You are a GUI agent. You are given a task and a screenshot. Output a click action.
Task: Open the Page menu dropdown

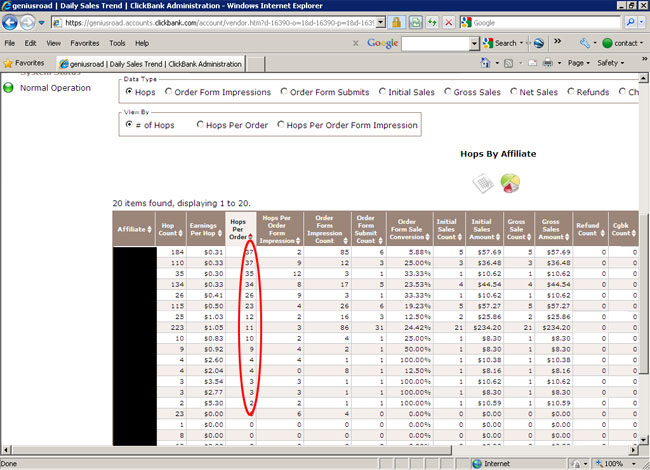[579, 63]
